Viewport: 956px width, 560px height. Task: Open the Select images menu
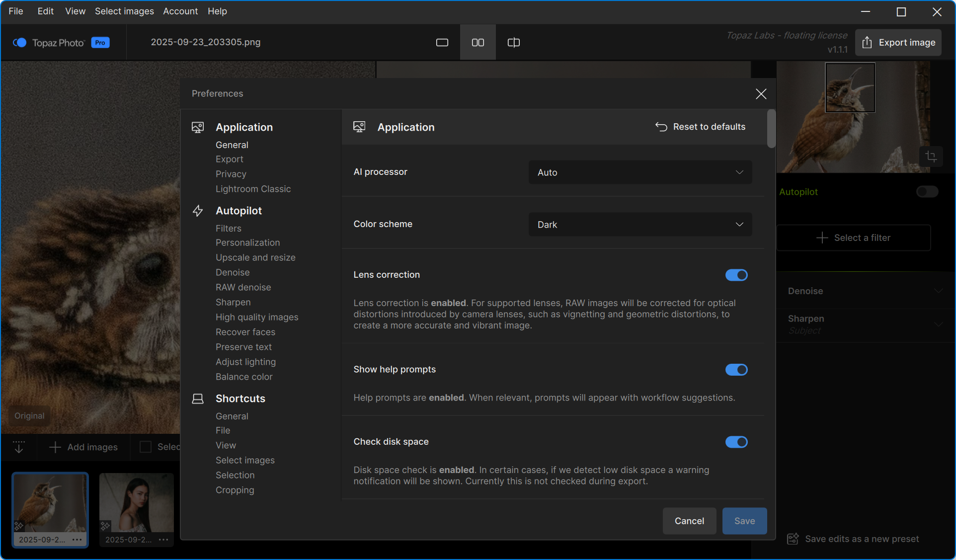(x=124, y=11)
